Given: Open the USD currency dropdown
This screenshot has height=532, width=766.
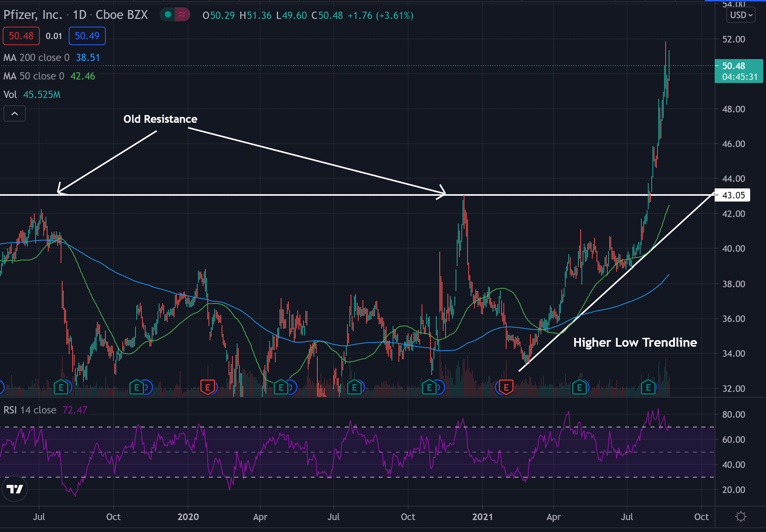Looking at the screenshot, I should coord(741,15).
